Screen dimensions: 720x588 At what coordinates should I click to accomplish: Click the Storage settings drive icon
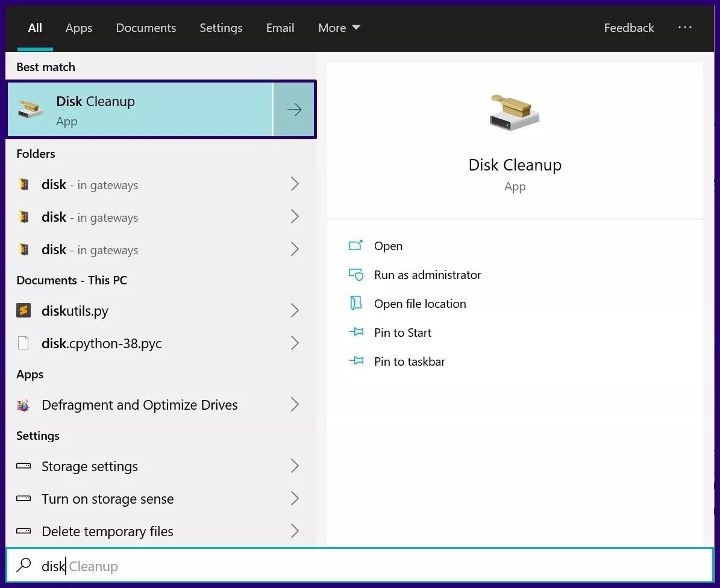click(x=23, y=466)
